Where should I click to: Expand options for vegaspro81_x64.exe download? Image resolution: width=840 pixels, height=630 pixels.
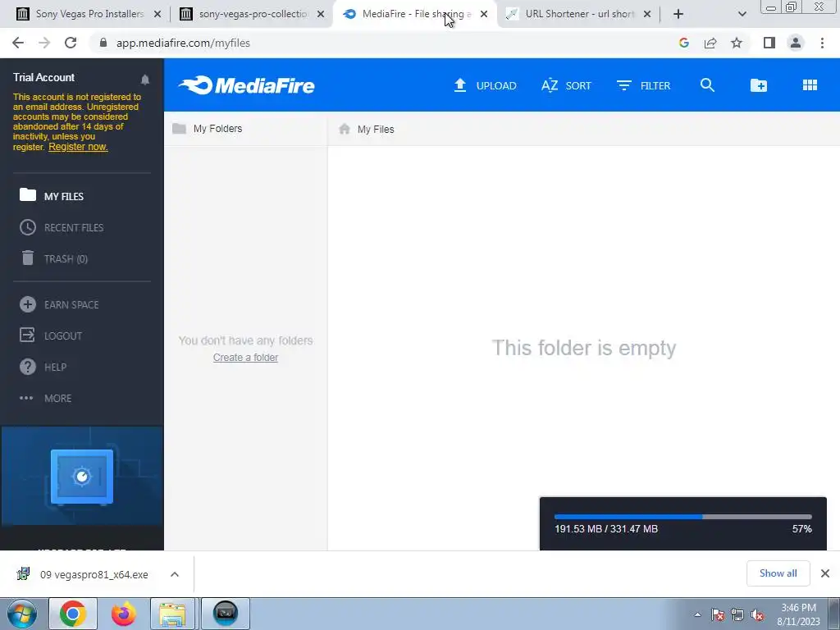175,574
